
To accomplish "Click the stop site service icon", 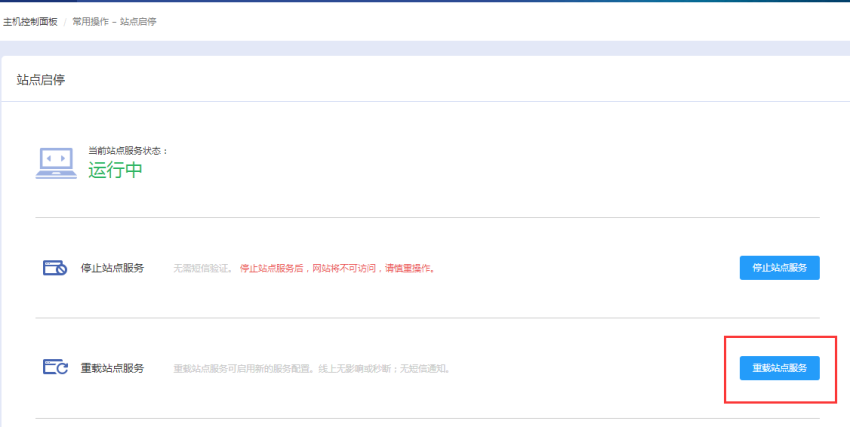I will coord(54,268).
